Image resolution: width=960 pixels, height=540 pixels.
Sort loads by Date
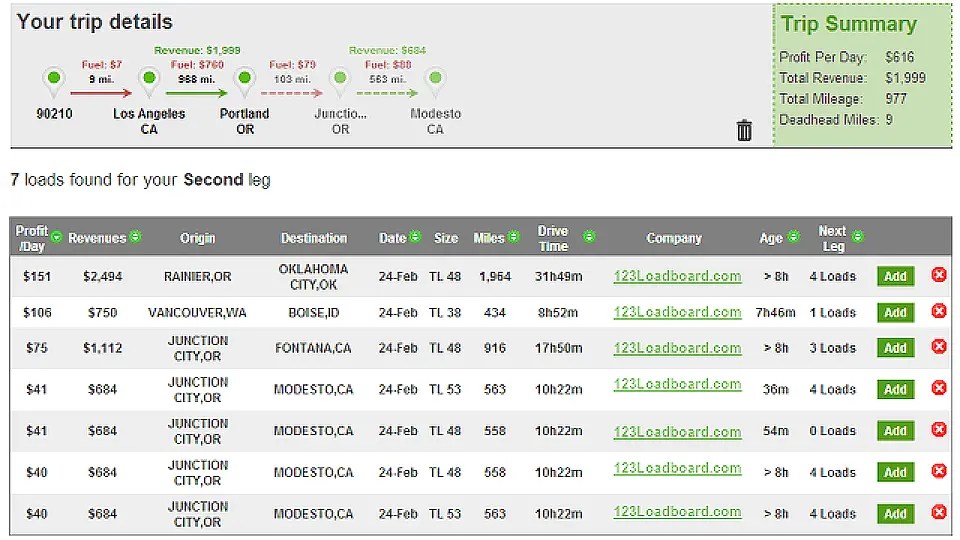coord(415,236)
